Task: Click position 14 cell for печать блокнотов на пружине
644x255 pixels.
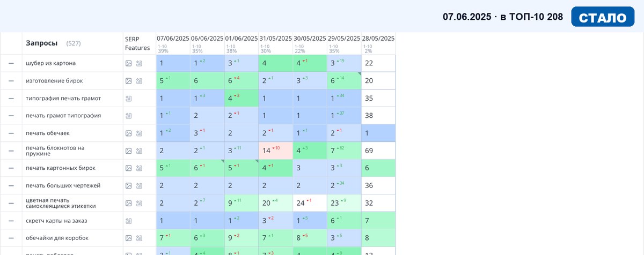Action: tap(276, 151)
